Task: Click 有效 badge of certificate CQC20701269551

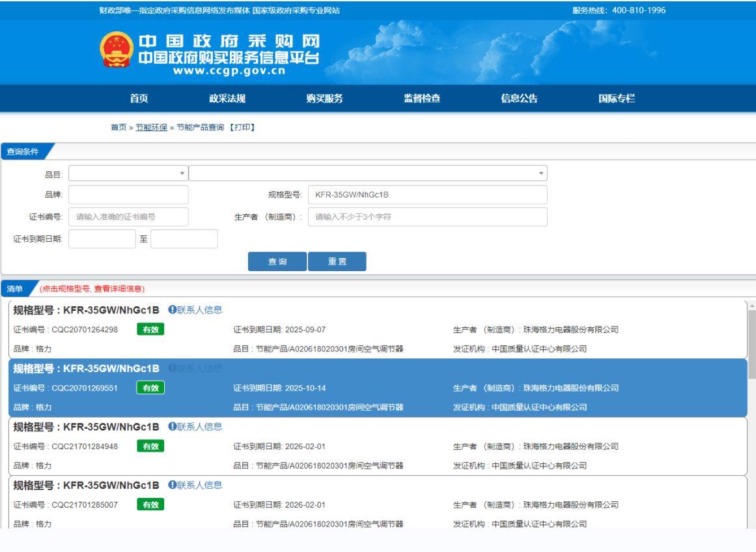Action: (151, 388)
